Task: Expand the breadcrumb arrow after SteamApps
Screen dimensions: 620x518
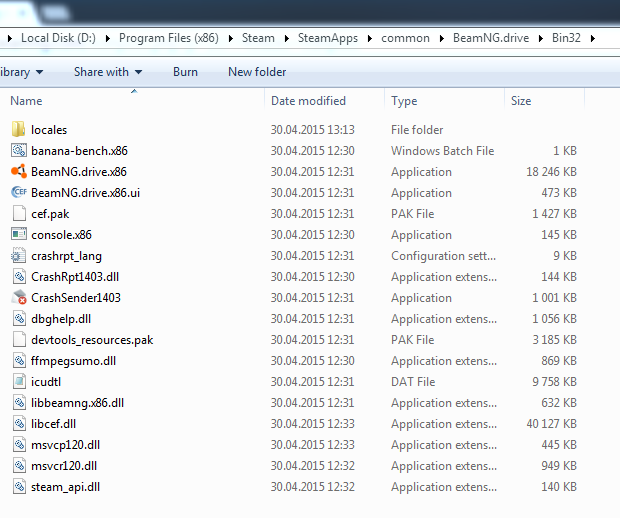Action: tap(370, 38)
